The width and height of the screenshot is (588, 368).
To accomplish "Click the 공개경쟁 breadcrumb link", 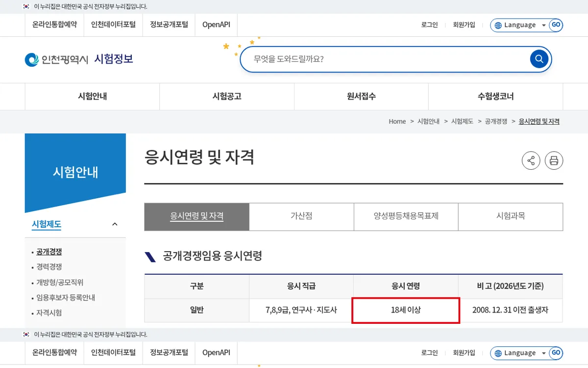I will [x=496, y=121].
